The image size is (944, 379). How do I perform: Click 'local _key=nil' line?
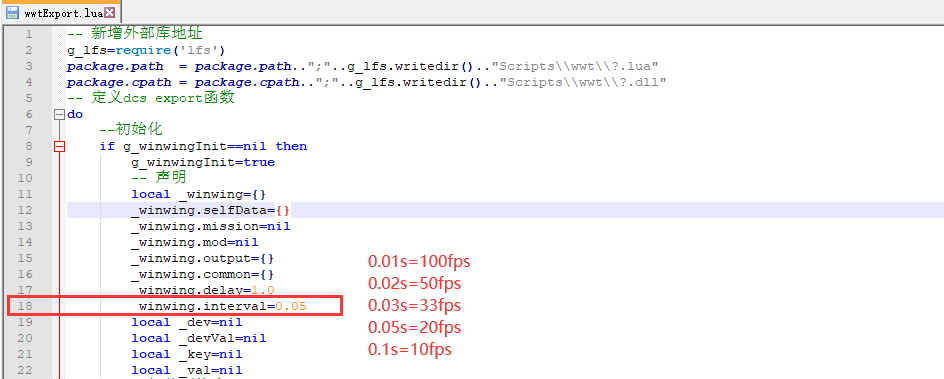(x=187, y=354)
